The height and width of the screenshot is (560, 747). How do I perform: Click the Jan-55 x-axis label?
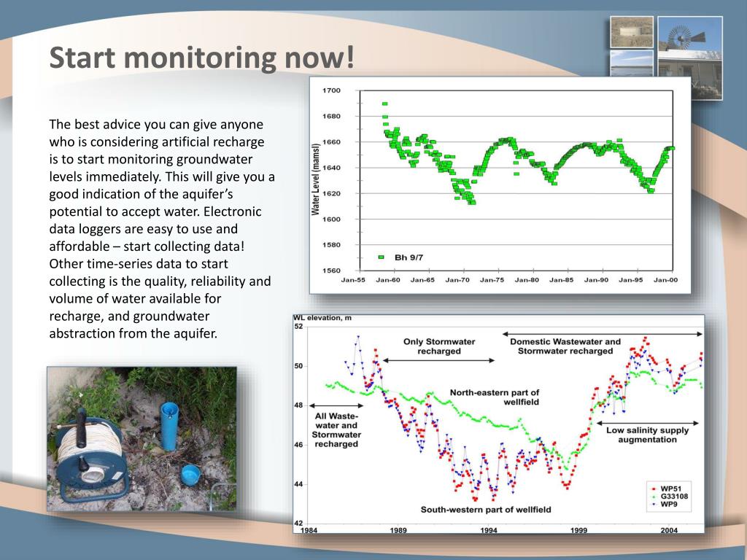(353, 280)
